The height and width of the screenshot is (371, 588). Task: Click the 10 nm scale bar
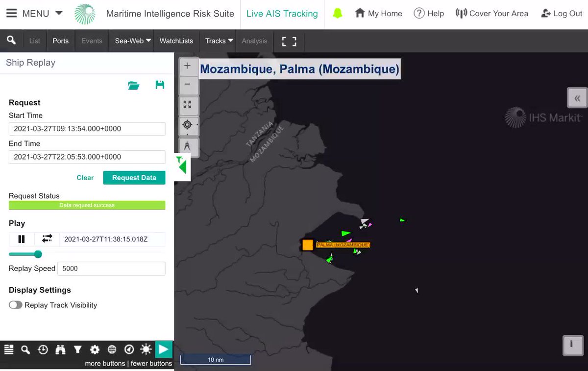[216, 360]
